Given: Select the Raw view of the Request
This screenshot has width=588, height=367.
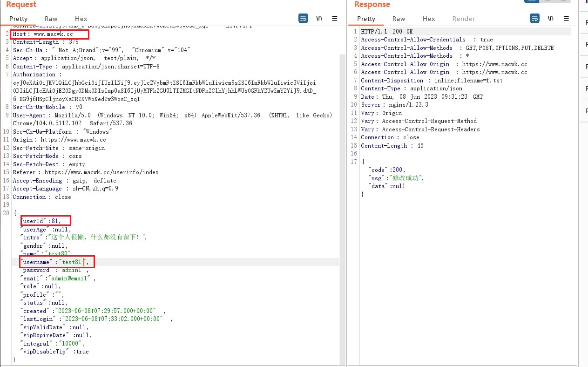Looking at the screenshot, I should coord(51,19).
